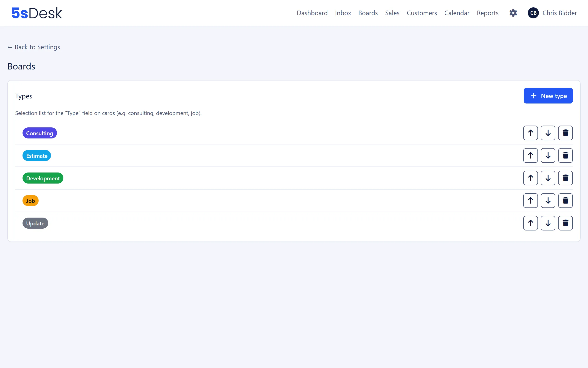This screenshot has height=368, width=588.
Task: Click the CB user avatar
Action: [x=533, y=13]
